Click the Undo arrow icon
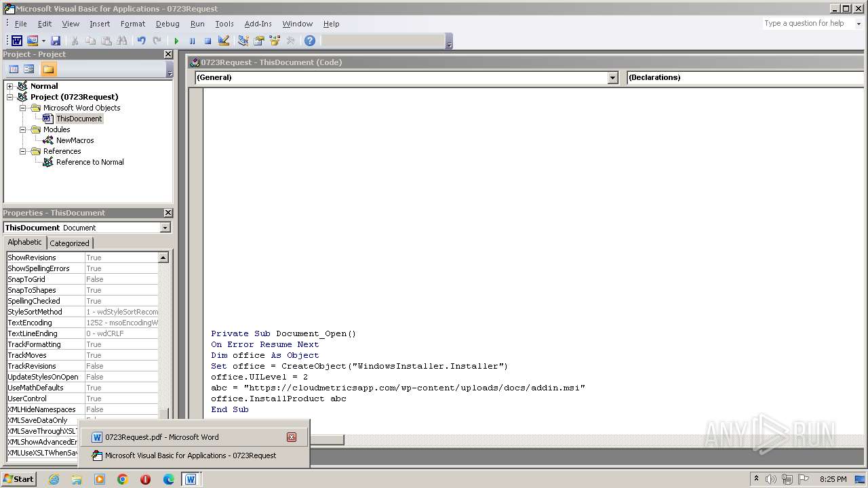The height and width of the screenshot is (488, 868). pos(141,41)
